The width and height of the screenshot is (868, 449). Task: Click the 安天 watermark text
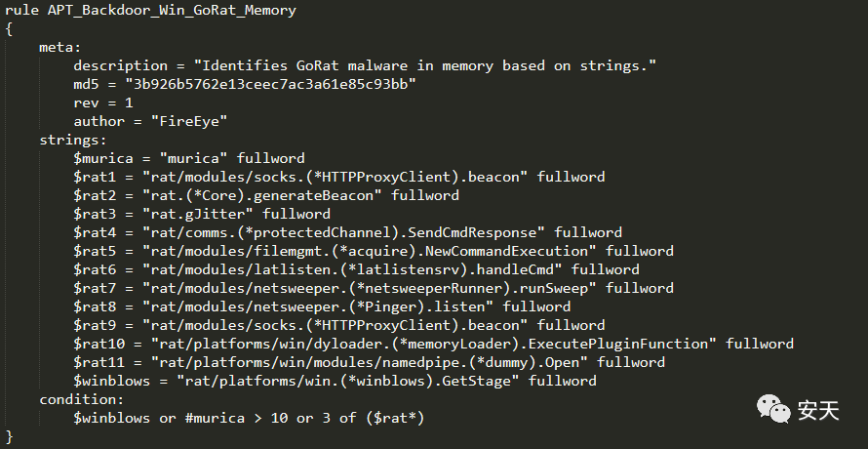818,411
